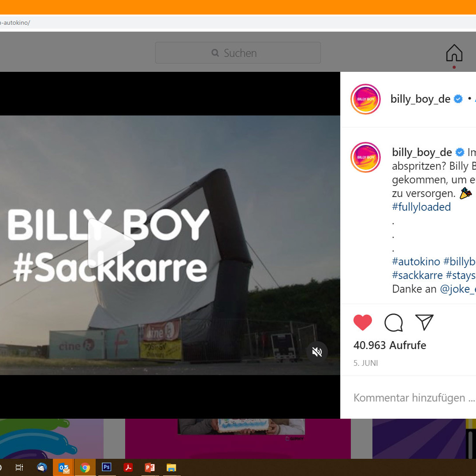The image size is (476, 476).
Task: Open Outlook from the taskbar
Action: click(x=64, y=468)
